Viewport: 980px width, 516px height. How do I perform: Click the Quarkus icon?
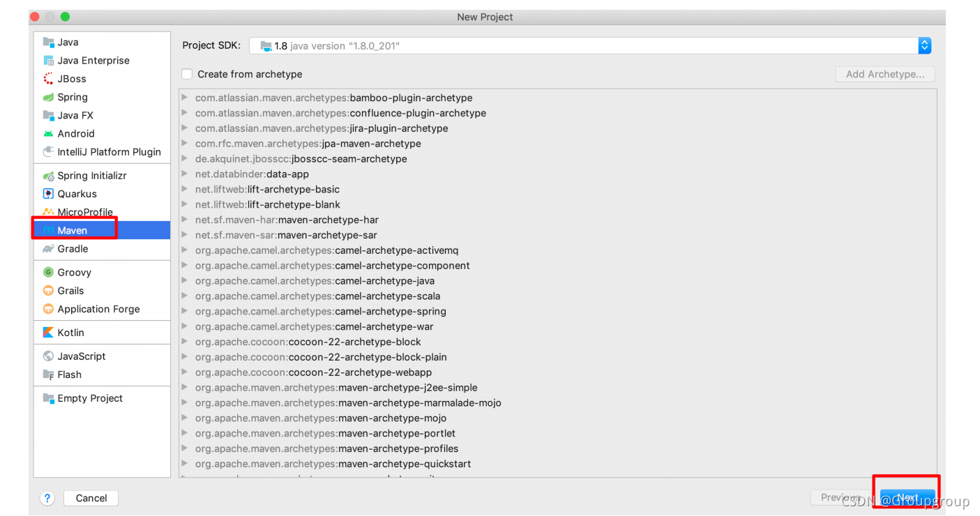[48, 194]
